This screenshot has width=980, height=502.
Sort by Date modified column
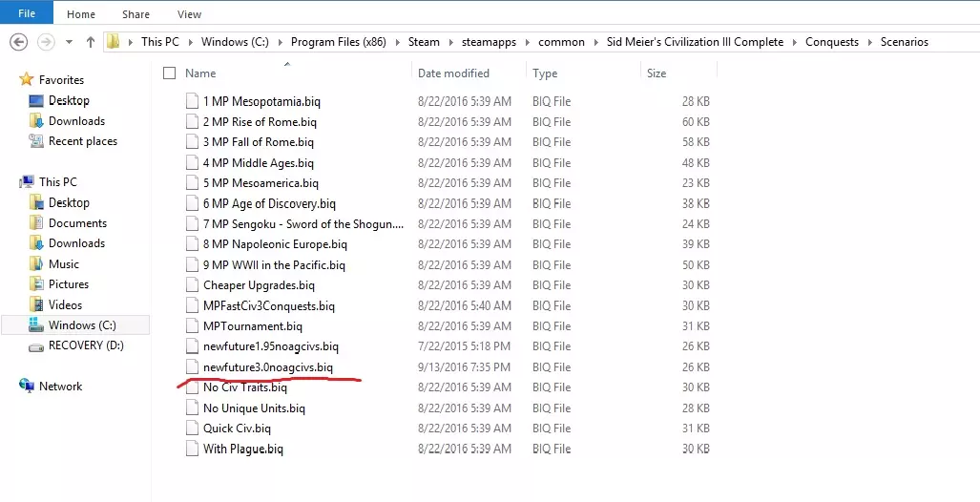point(453,73)
